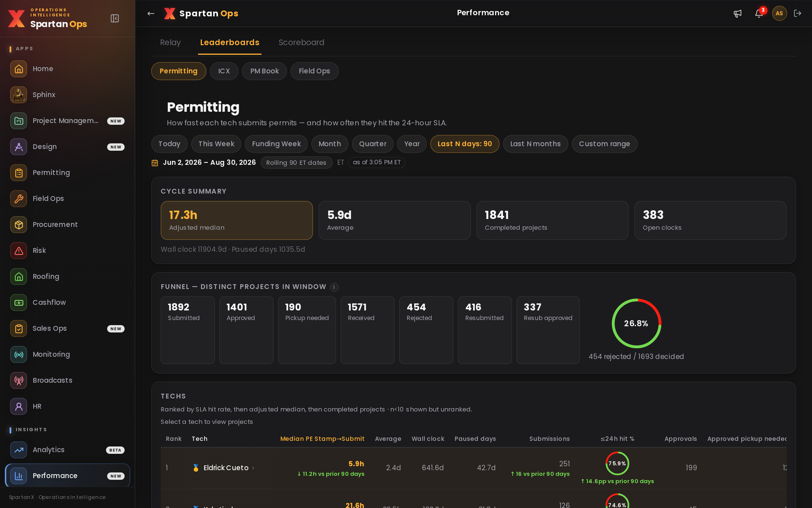Select the ICX leaderboard pill
Screen dimensions: 812x508
coord(224,71)
